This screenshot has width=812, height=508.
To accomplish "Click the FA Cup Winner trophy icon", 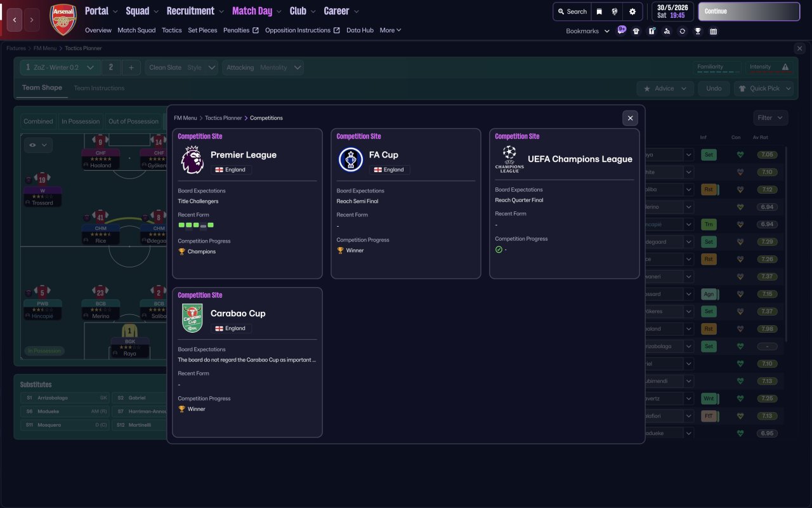I will tap(340, 250).
